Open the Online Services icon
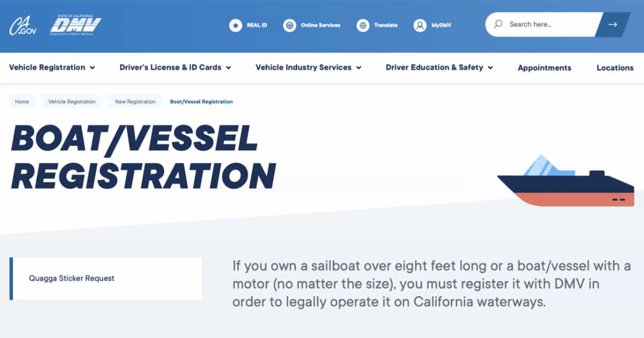This screenshot has width=644, height=338. (x=290, y=25)
